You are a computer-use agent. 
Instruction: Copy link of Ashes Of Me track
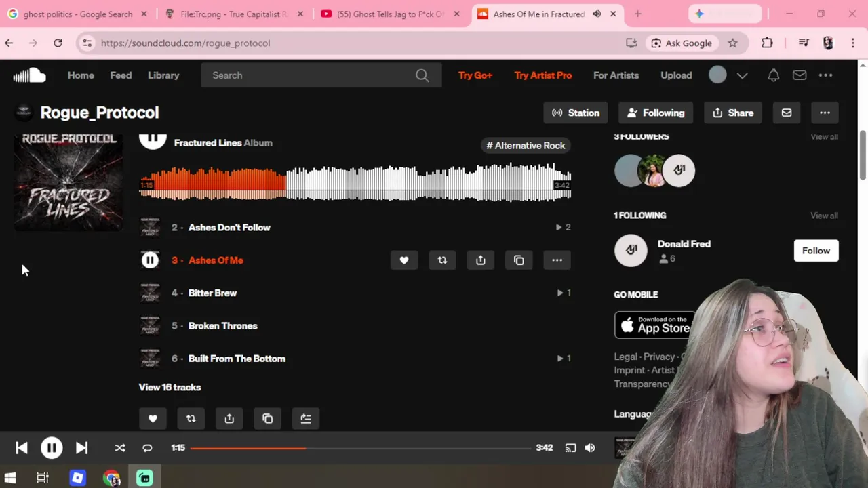tap(519, 260)
